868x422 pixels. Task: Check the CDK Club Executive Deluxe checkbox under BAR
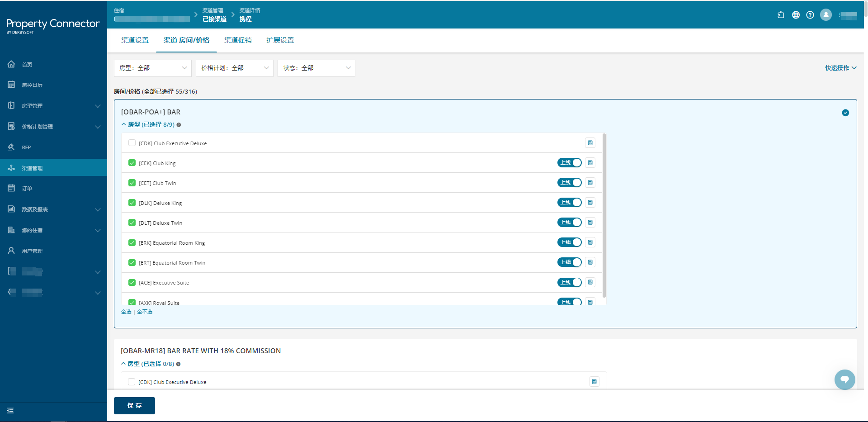[132, 143]
